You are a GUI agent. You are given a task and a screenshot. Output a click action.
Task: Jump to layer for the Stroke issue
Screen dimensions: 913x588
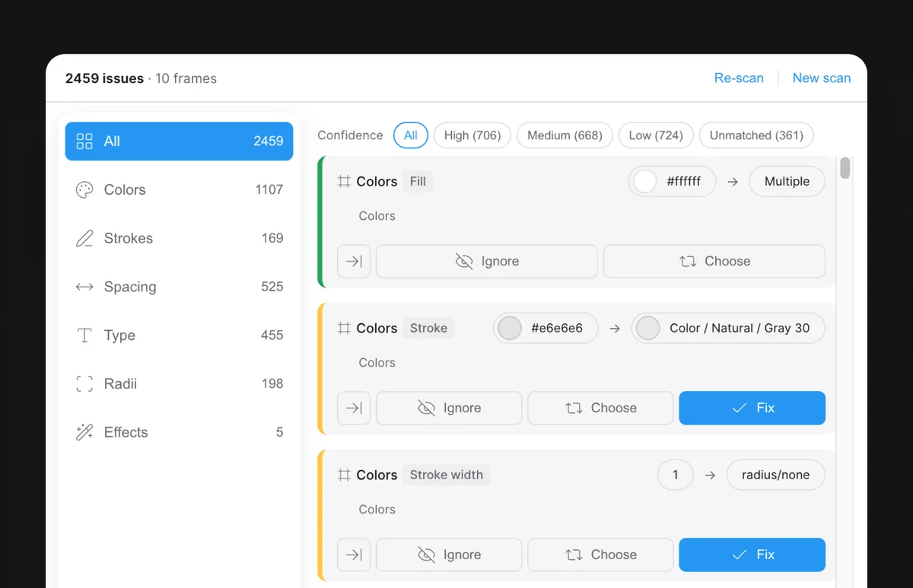click(x=354, y=408)
